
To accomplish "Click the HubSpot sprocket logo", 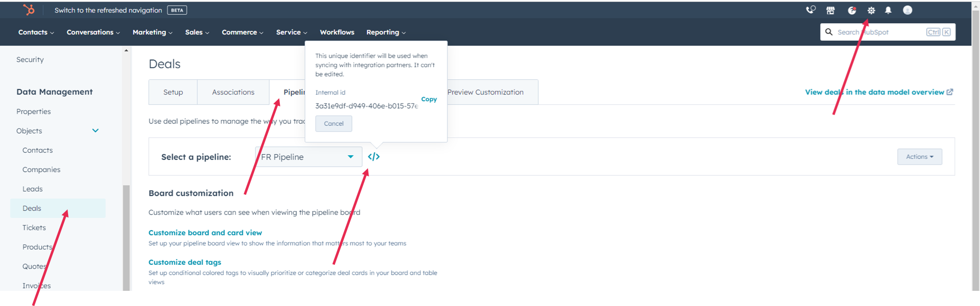I will 29,10.
